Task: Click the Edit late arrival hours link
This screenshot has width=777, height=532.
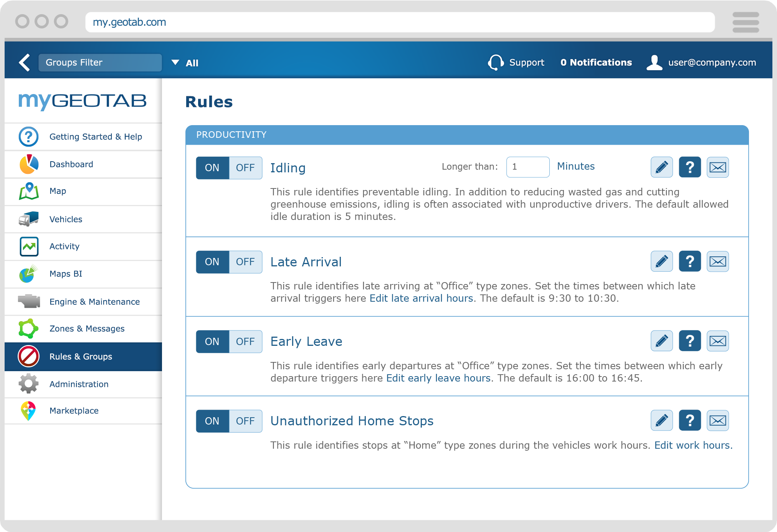Action: [421, 298]
